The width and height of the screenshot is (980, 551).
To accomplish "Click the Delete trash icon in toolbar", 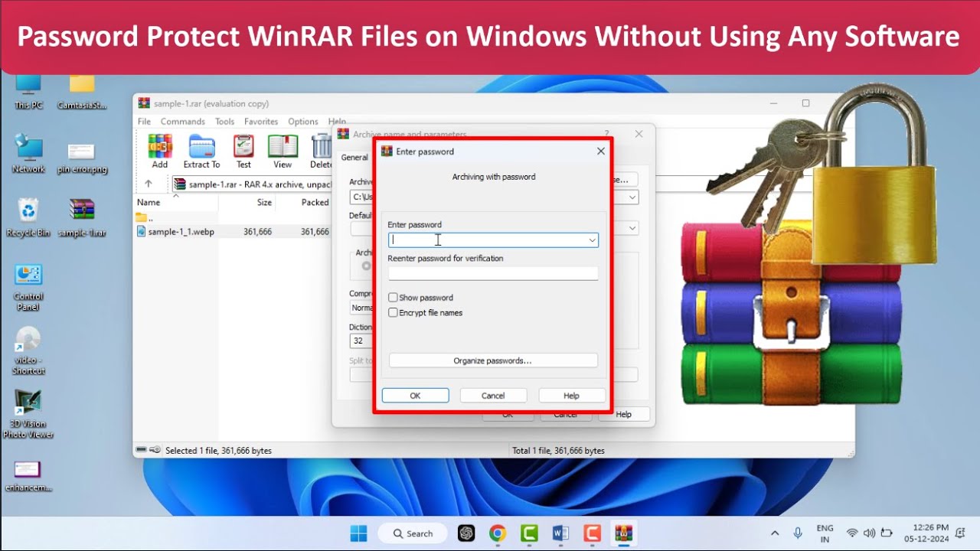I will pos(322,152).
